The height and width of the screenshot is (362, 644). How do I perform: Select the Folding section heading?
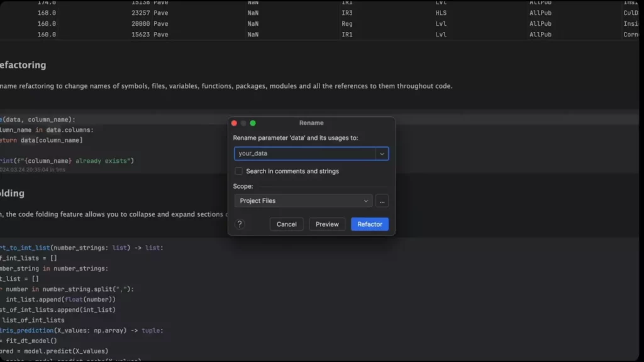click(x=11, y=193)
